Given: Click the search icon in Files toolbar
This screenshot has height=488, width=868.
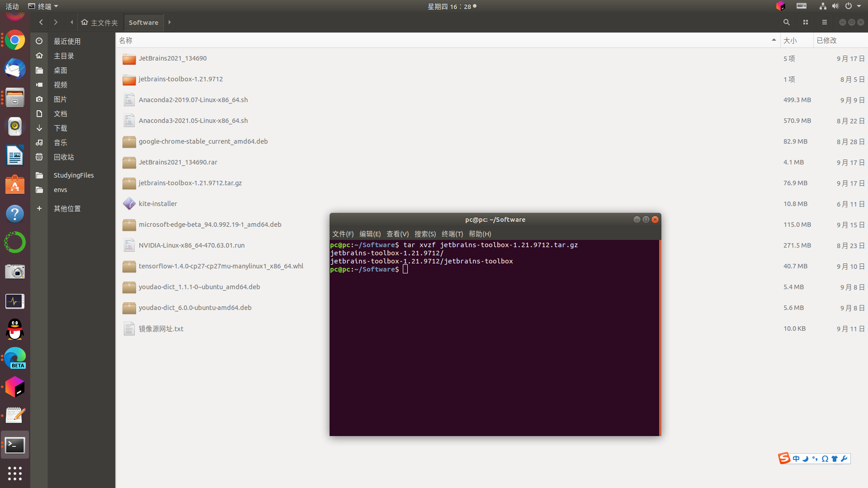Looking at the screenshot, I should click(787, 22).
